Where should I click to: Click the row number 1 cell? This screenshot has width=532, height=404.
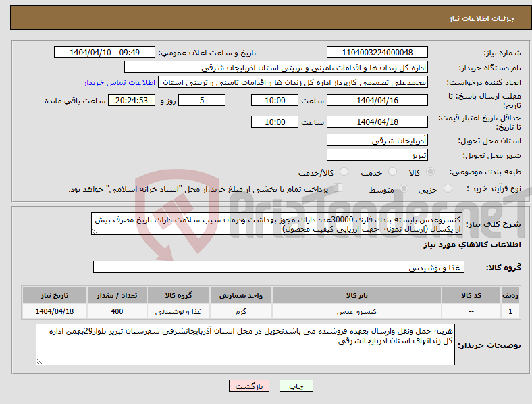[510, 311]
